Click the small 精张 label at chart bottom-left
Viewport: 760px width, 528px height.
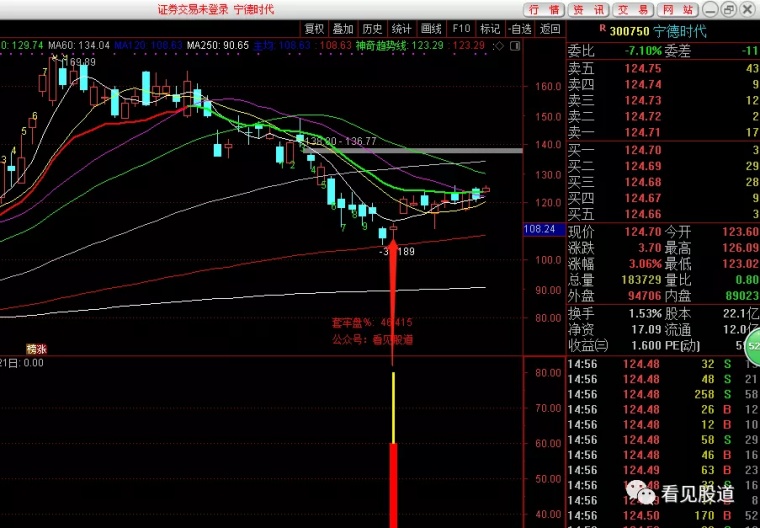coord(37,349)
